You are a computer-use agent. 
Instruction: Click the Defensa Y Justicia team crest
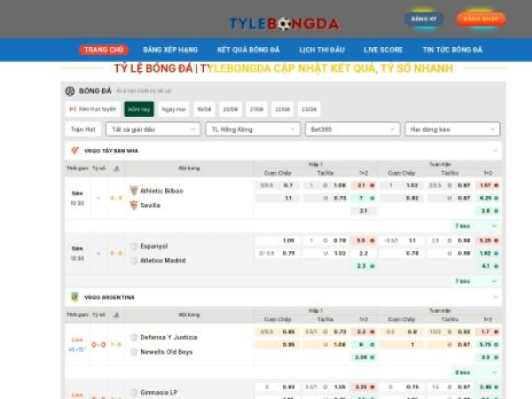tap(134, 337)
